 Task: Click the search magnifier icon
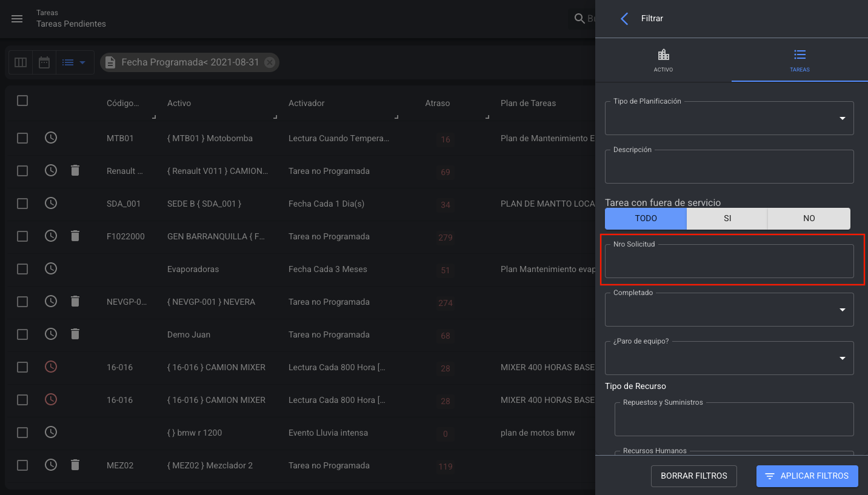(579, 19)
